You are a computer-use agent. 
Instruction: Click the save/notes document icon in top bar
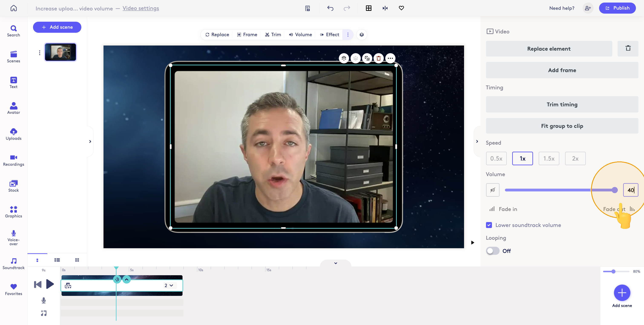pyautogui.click(x=308, y=8)
